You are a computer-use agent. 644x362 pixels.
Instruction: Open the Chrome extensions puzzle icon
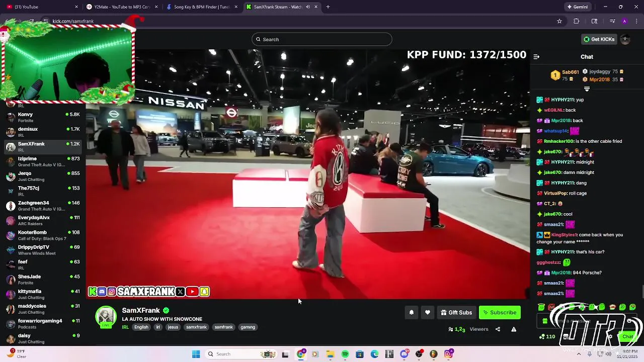click(577, 21)
